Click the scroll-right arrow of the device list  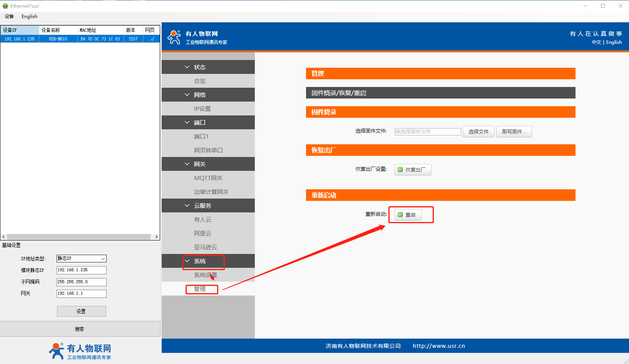(x=156, y=237)
